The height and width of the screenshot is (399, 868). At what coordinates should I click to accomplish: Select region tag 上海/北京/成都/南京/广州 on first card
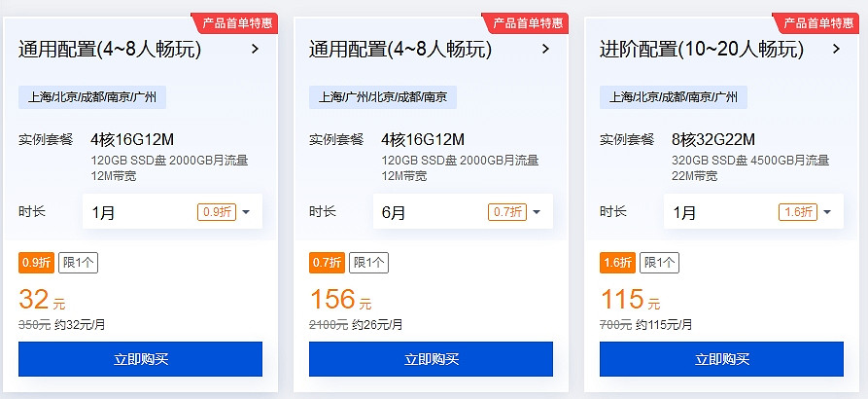point(93,96)
